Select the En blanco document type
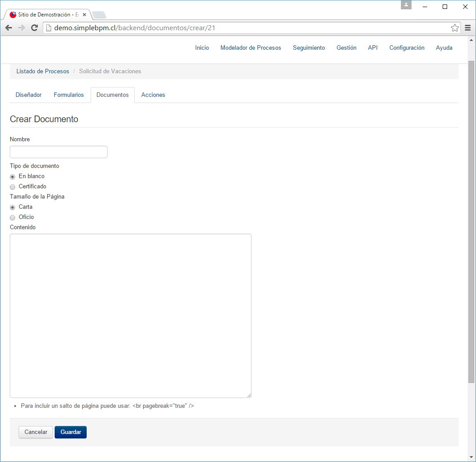The height and width of the screenshot is (462, 476). tap(12, 176)
